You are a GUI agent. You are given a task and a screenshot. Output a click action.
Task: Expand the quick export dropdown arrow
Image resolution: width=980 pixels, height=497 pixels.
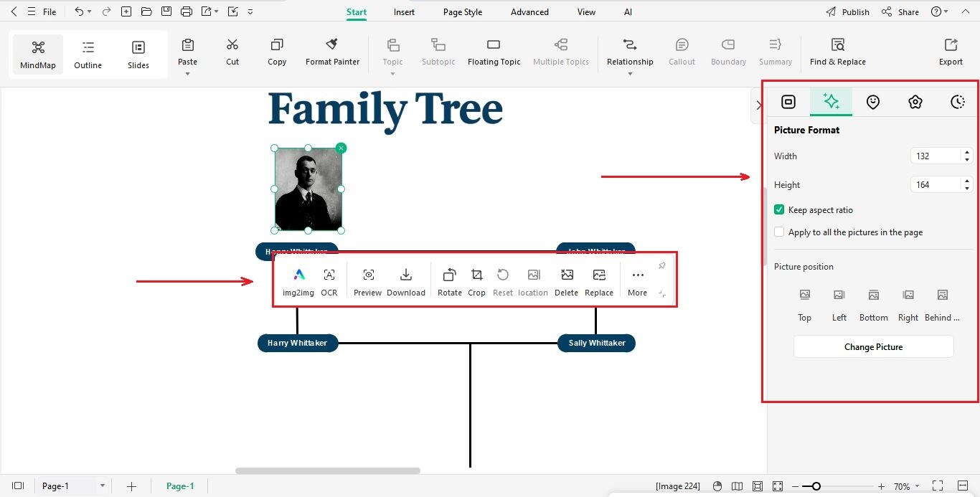coord(216,12)
